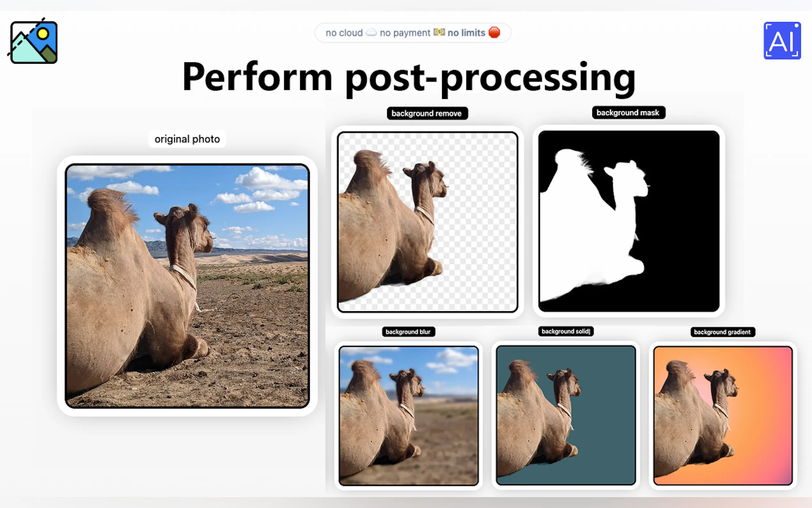Viewport: 812px width, 508px height.
Task: Click the blue AI icon
Action: (782, 41)
